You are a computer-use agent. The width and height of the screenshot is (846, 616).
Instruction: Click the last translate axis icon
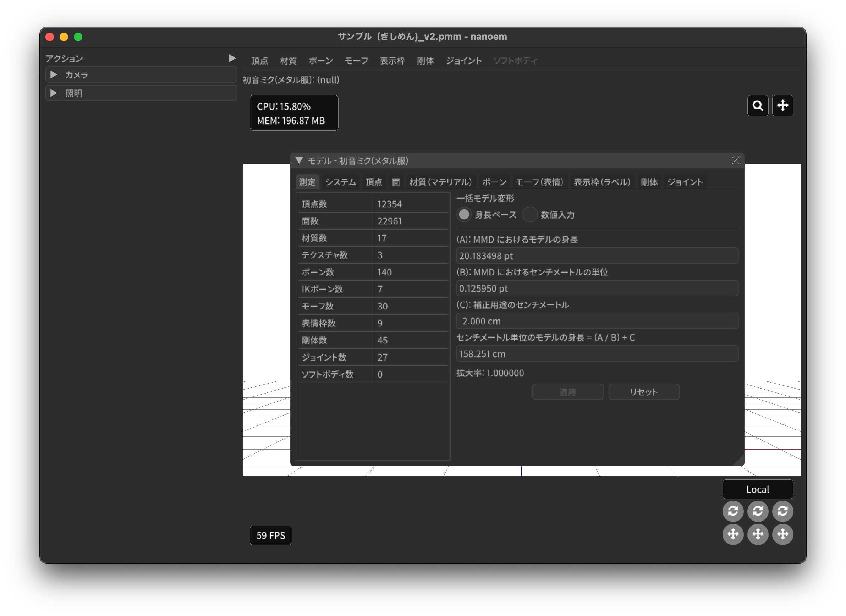click(782, 534)
